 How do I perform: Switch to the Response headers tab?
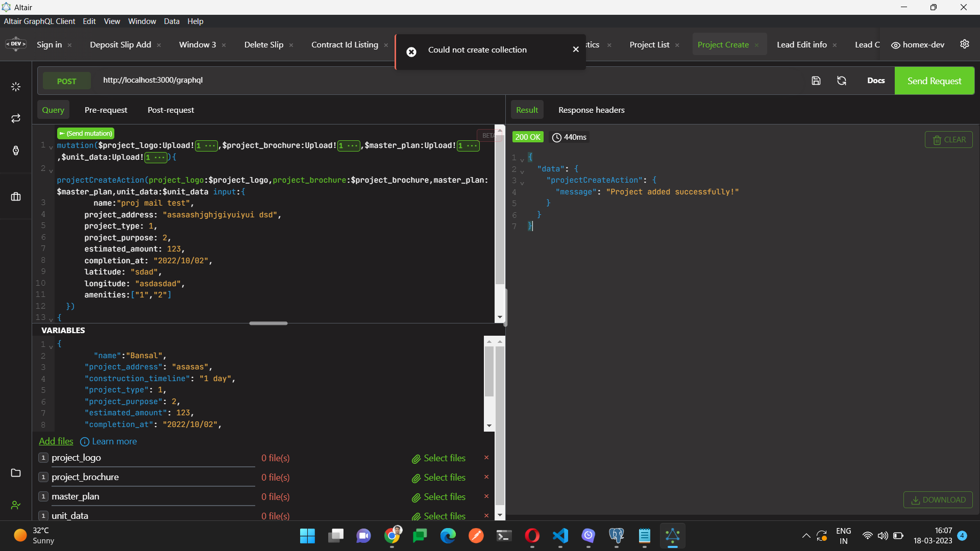click(591, 110)
